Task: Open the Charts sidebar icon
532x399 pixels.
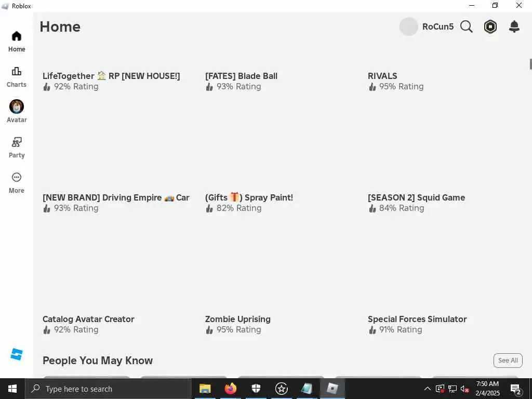Action: [16, 71]
